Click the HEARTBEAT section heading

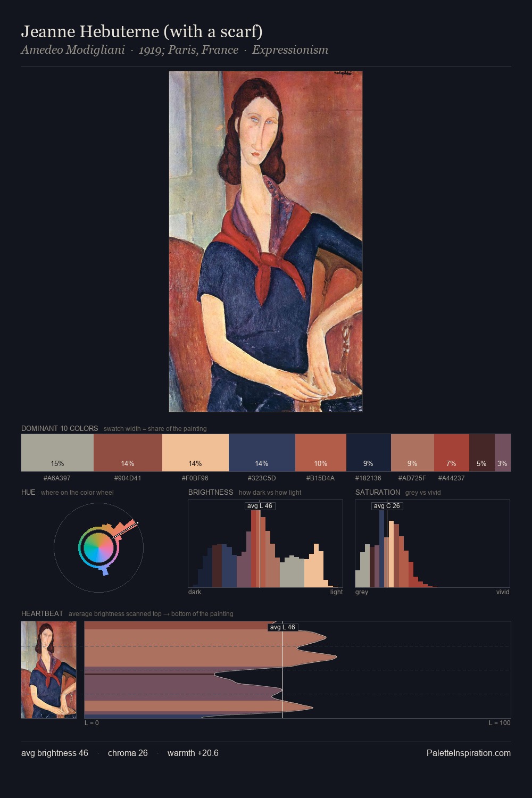(42, 613)
